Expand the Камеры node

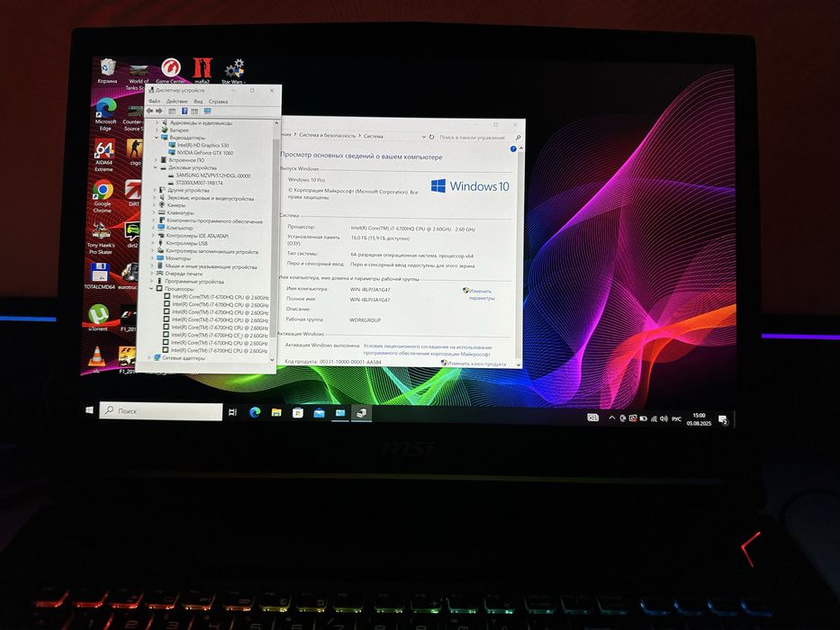155,205
